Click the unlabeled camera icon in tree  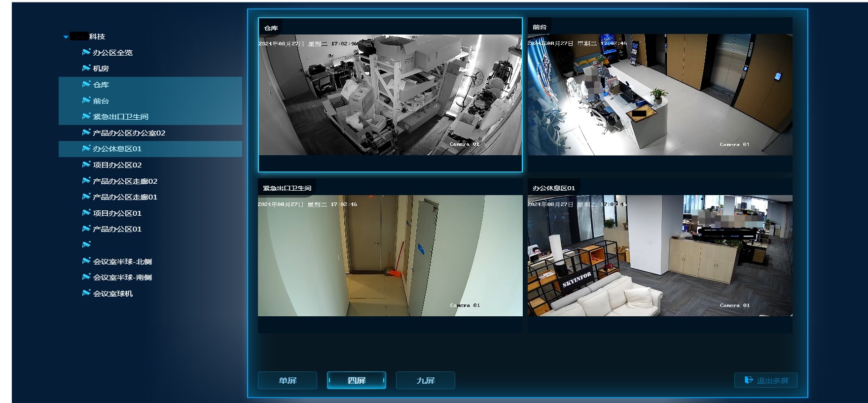pyautogui.click(x=86, y=245)
